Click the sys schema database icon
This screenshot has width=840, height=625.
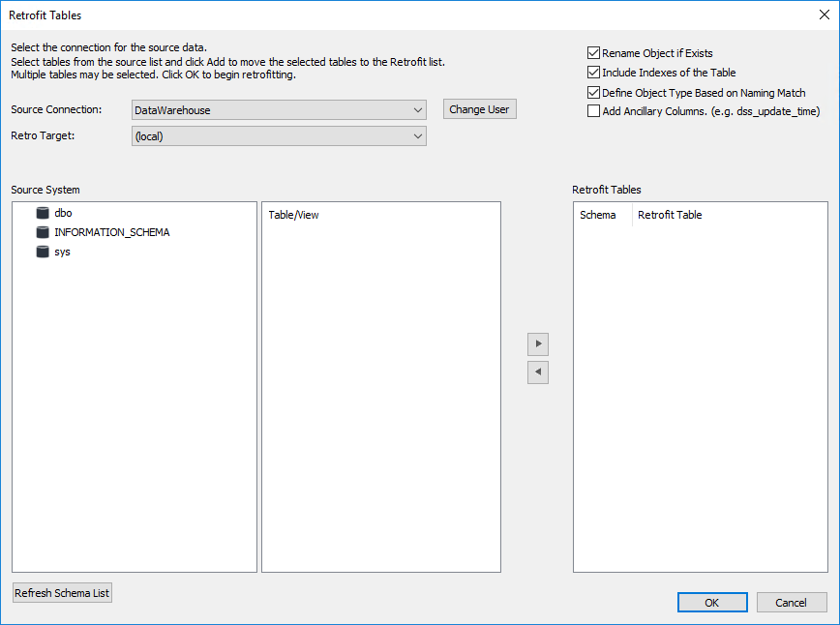(x=42, y=252)
